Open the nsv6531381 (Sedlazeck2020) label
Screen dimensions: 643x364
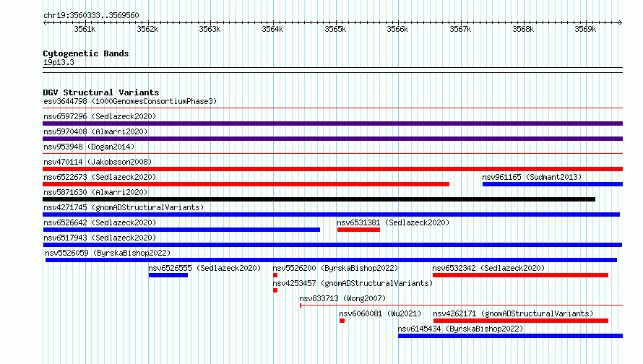[x=393, y=222]
